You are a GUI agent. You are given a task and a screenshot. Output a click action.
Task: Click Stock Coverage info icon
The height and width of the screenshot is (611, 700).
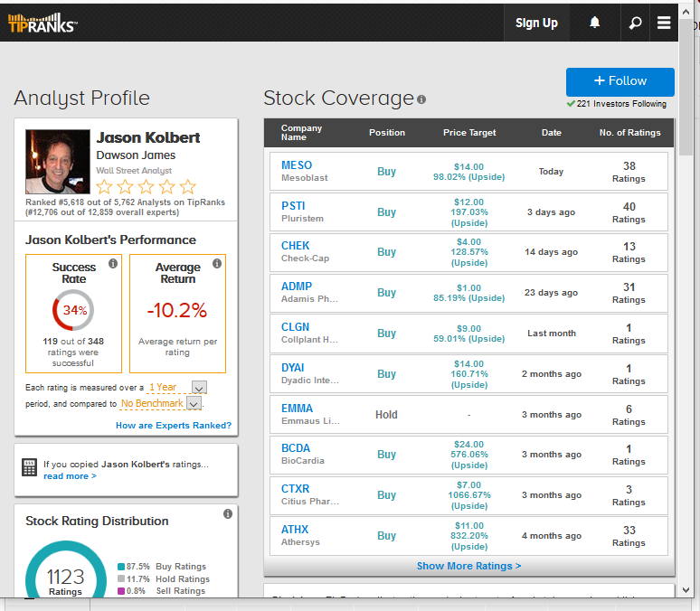click(x=421, y=99)
